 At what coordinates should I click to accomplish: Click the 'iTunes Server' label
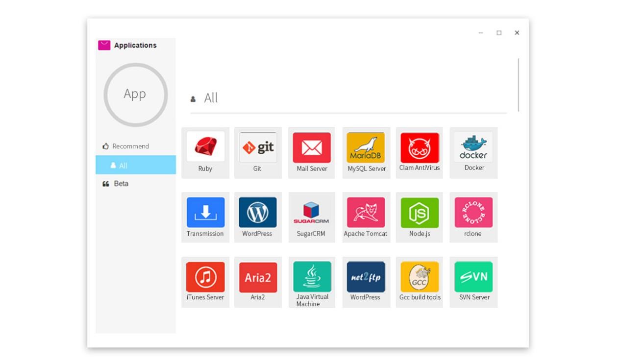click(205, 297)
